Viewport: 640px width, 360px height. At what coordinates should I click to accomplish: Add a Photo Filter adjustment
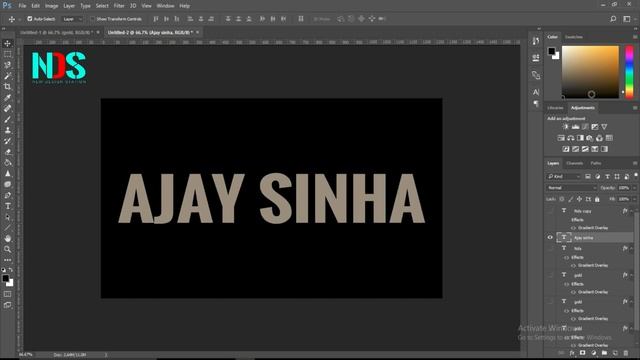coord(590,138)
